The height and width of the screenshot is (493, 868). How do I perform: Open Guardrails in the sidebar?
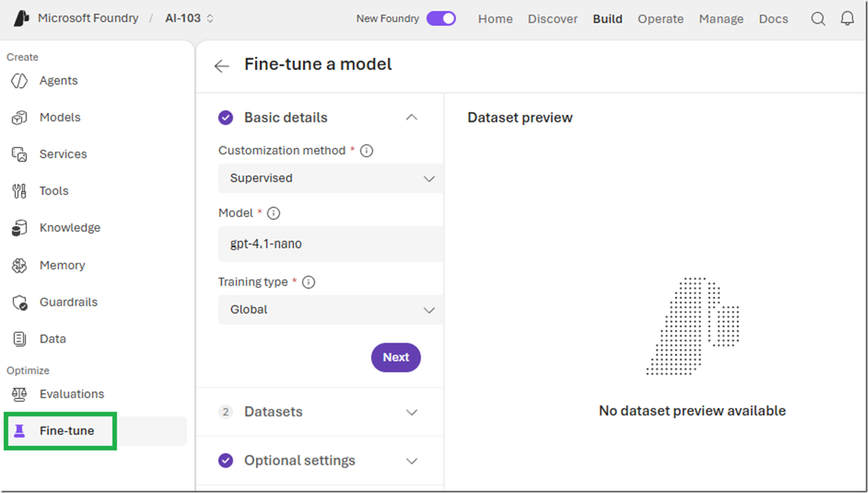(68, 302)
